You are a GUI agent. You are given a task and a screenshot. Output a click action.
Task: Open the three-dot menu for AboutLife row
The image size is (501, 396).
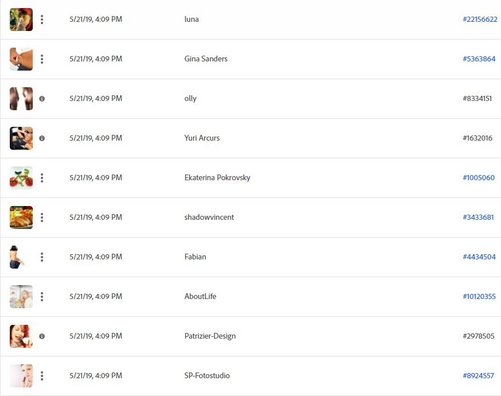(42, 296)
